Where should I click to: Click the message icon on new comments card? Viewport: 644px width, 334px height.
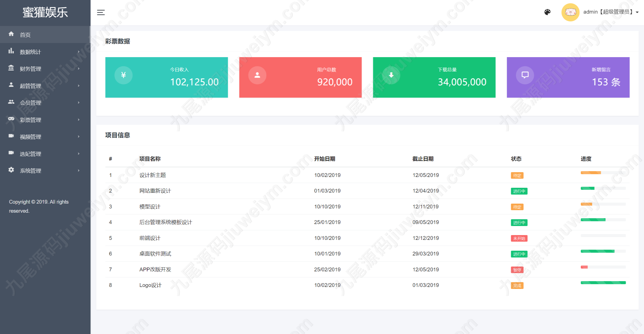pos(525,75)
